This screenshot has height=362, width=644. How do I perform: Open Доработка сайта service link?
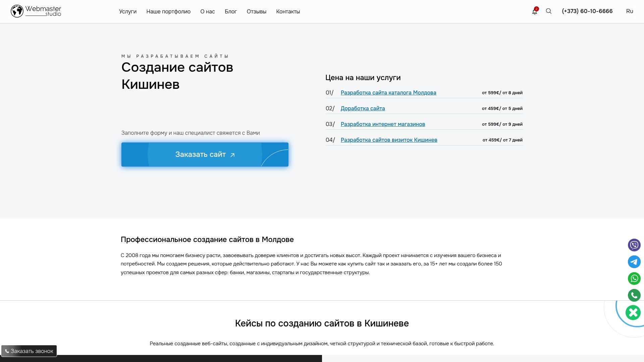coord(363,108)
